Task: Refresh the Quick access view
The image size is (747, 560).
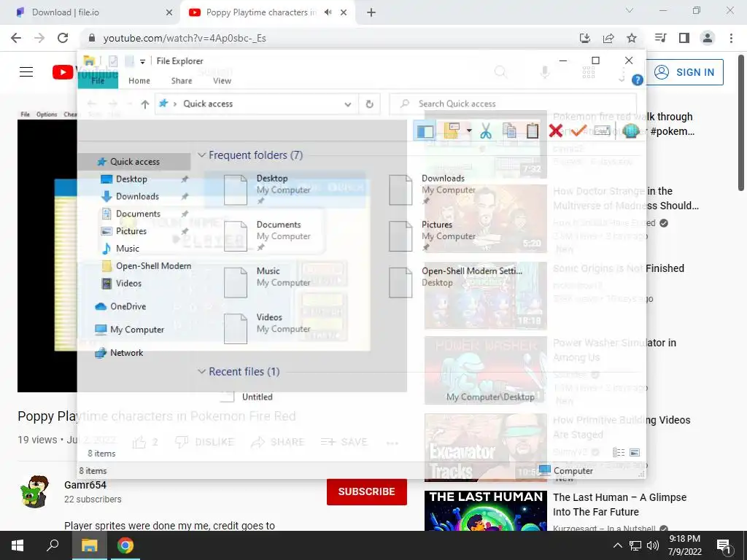Action: pyautogui.click(x=369, y=104)
